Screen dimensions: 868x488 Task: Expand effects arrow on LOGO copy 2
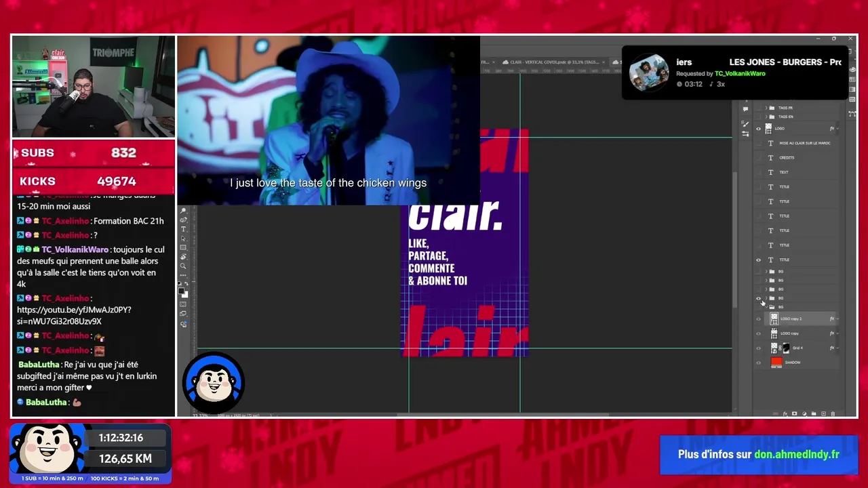point(837,319)
